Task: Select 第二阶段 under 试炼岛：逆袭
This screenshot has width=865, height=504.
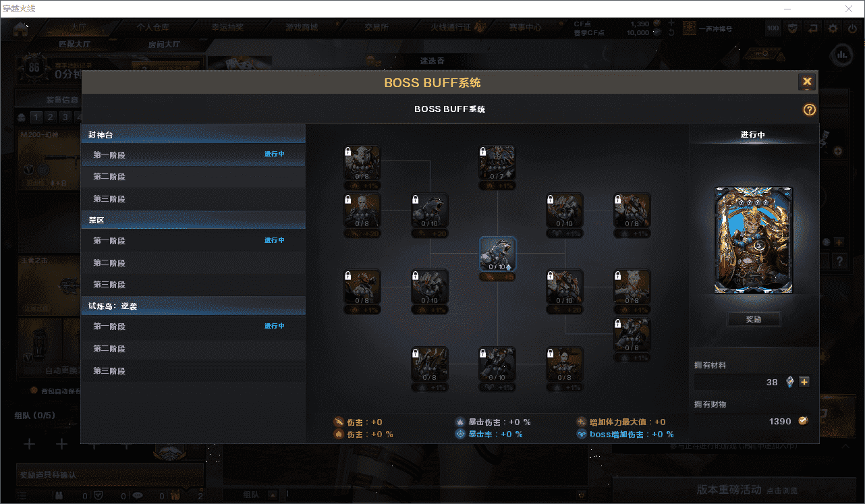Action: pos(193,349)
